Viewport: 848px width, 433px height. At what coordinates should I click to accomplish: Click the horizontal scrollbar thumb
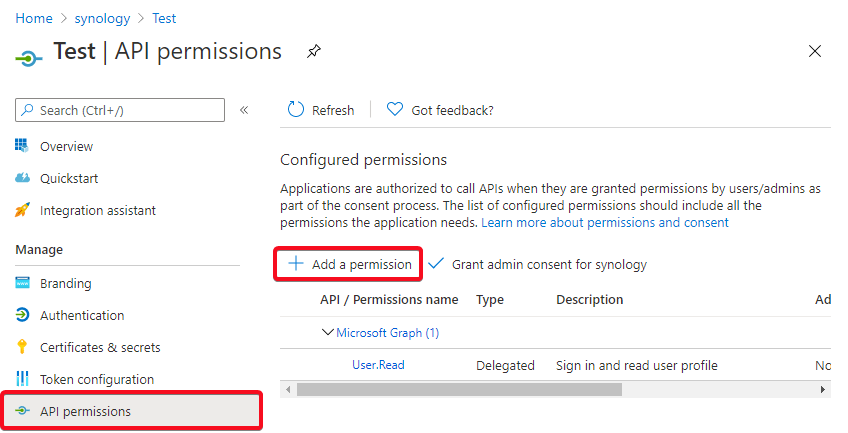pos(459,389)
